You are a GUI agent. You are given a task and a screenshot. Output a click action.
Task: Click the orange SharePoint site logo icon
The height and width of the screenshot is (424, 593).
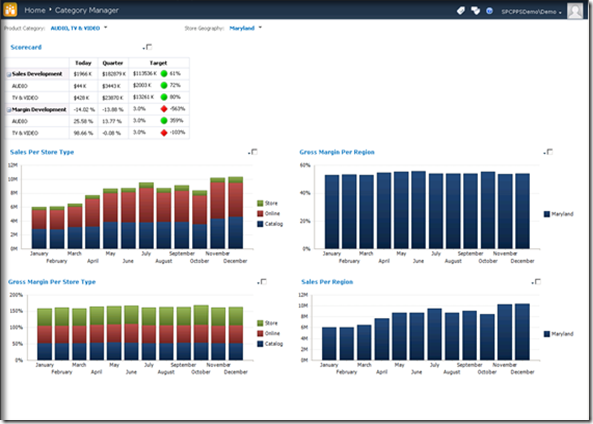[10, 9]
